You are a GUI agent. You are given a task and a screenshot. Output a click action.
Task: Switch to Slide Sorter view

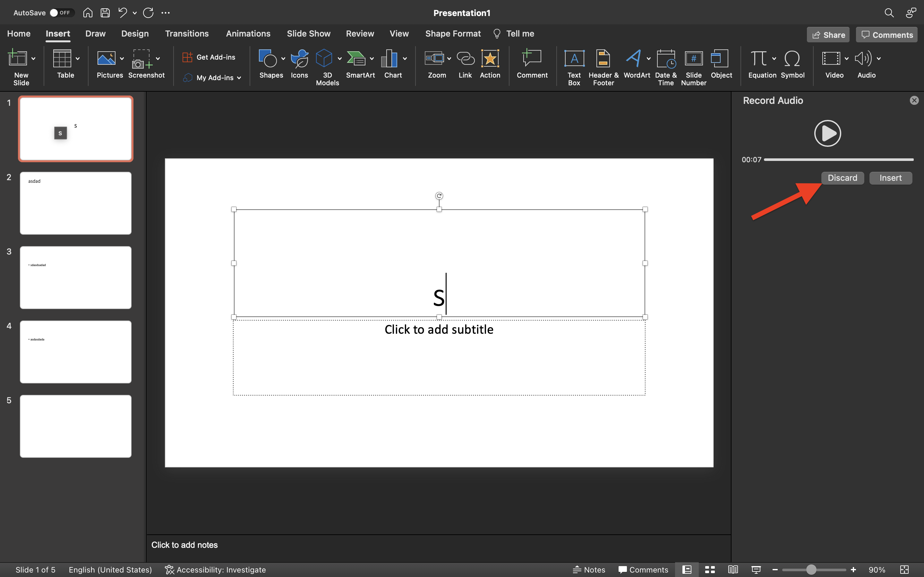(x=710, y=569)
